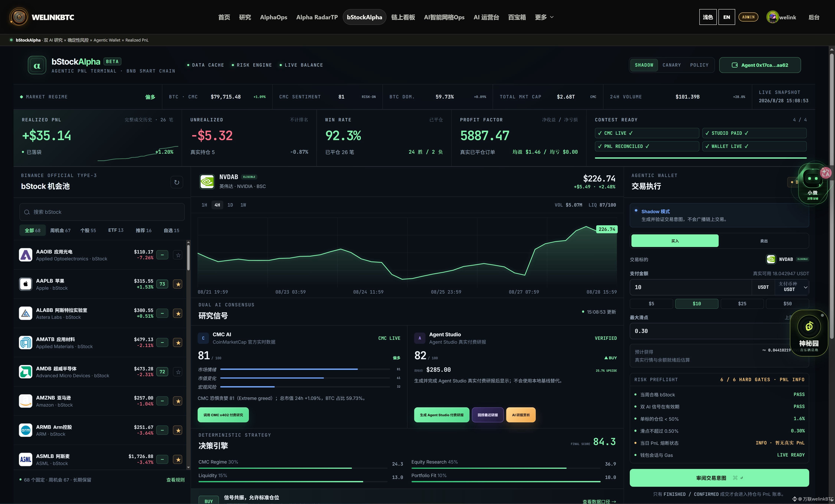Select the 卖出 sell tab
The height and width of the screenshot is (504, 835).
tap(764, 241)
